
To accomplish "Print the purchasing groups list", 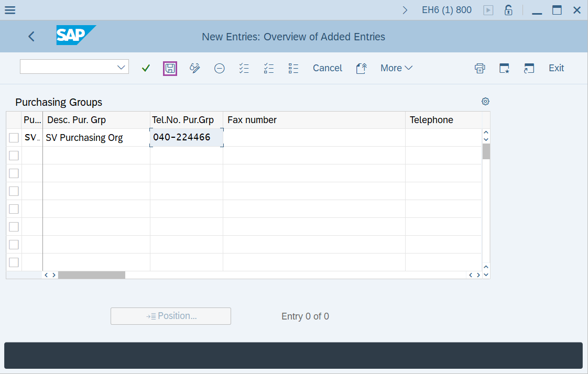I will click(x=480, y=68).
